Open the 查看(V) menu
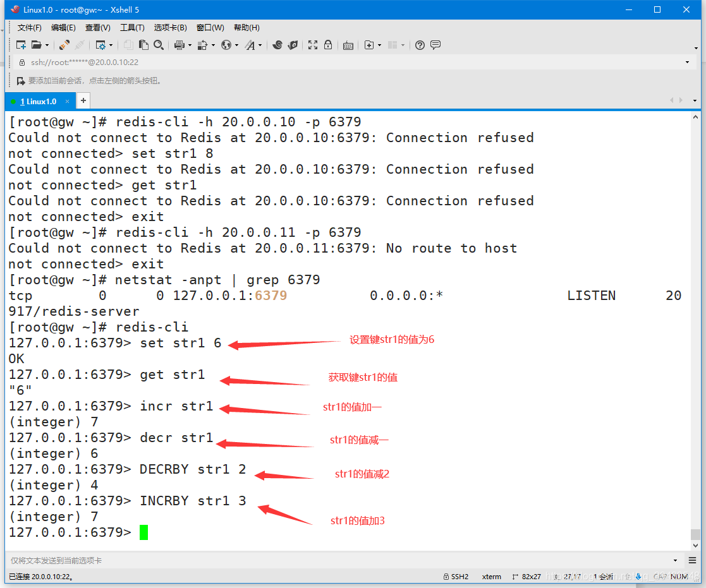Screen dimensions: 706x588 coord(98,27)
